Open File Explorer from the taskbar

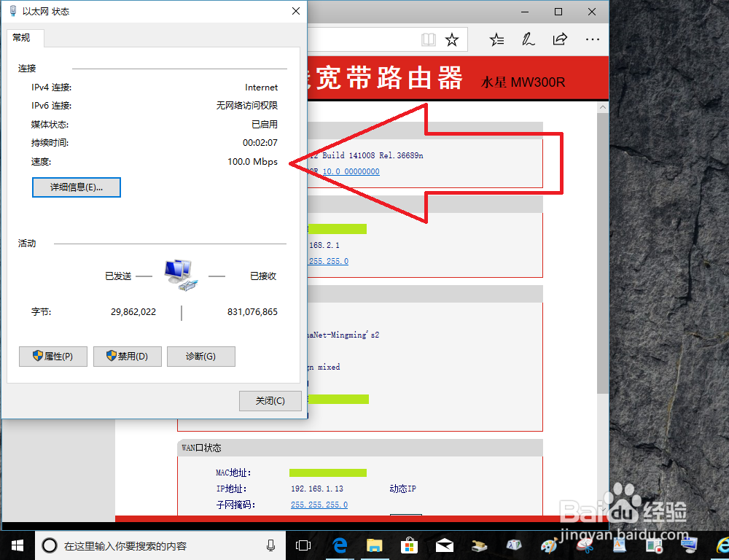[374, 545]
